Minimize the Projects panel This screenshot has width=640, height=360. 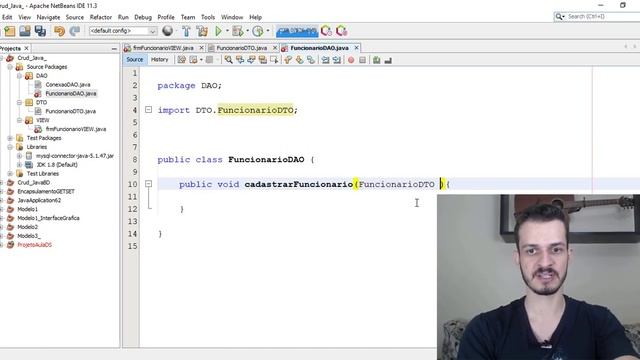(114, 49)
